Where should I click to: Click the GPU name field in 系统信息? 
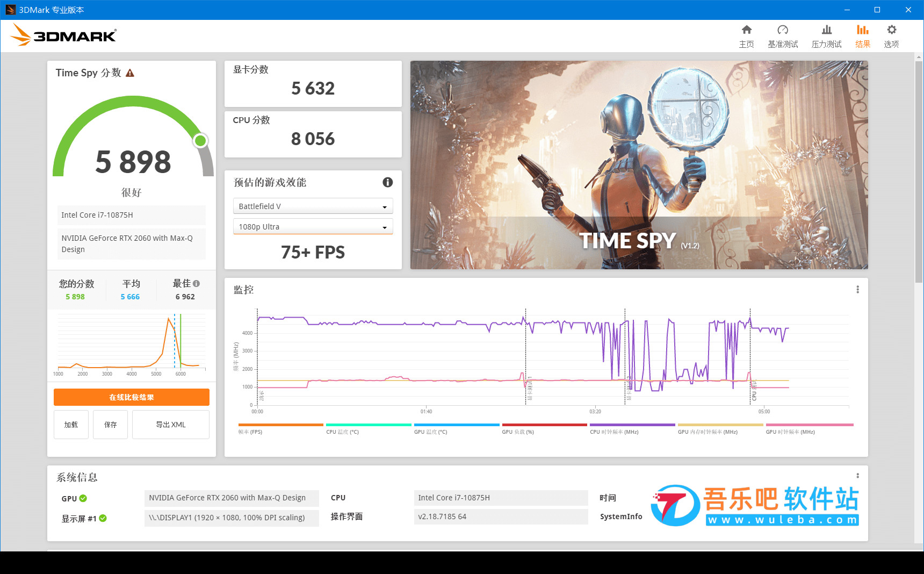[x=232, y=498]
